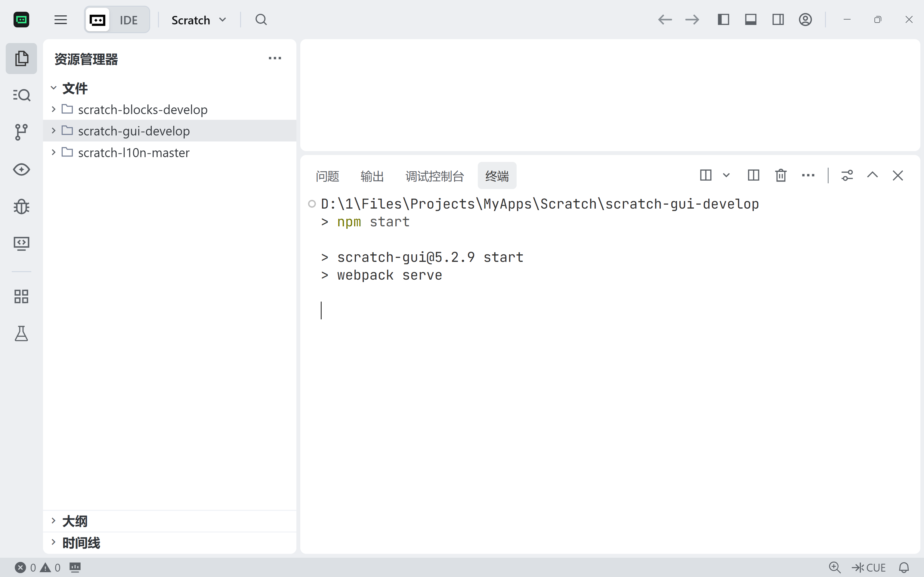Switch to the 调试控制台 tab
924x577 pixels.
434,176
